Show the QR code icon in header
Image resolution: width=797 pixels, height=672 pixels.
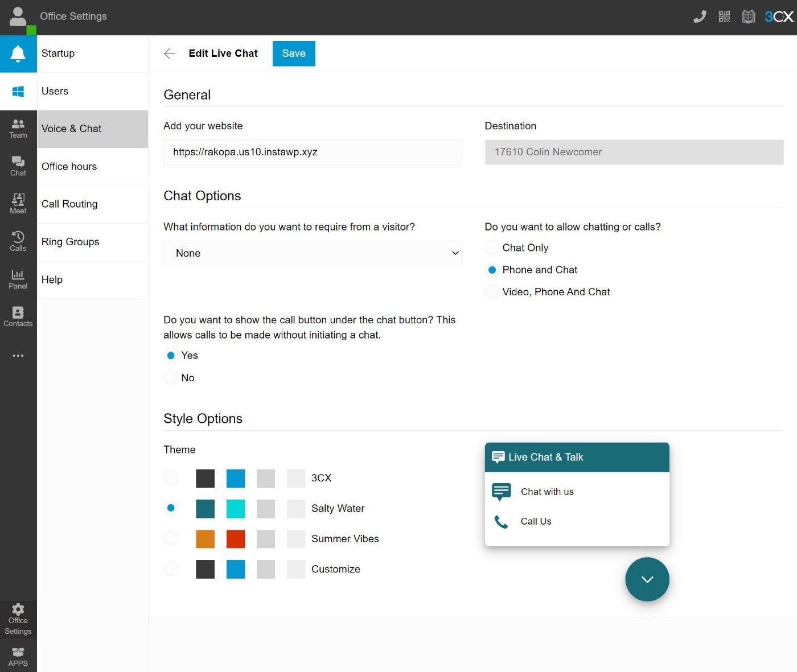724,17
